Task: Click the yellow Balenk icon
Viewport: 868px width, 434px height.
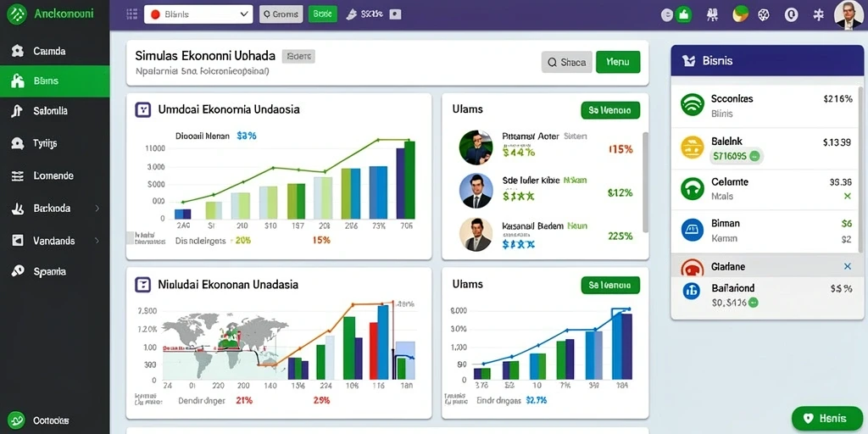Action: [692, 147]
